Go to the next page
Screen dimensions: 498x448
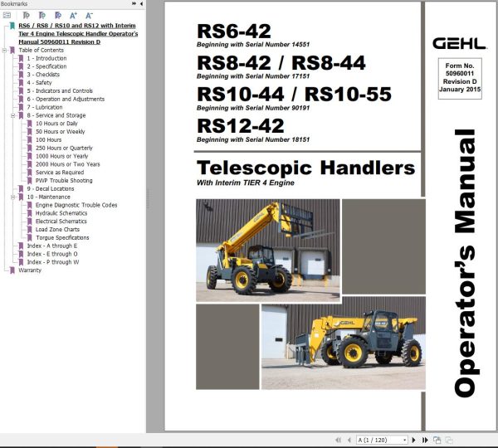pos(413,440)
